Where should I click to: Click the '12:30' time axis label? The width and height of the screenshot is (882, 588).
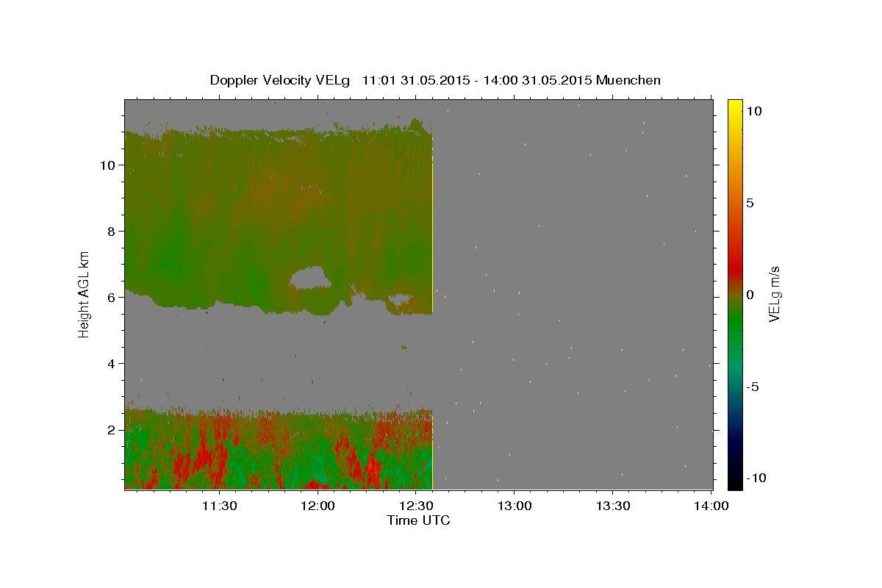(x=416, y=506)
